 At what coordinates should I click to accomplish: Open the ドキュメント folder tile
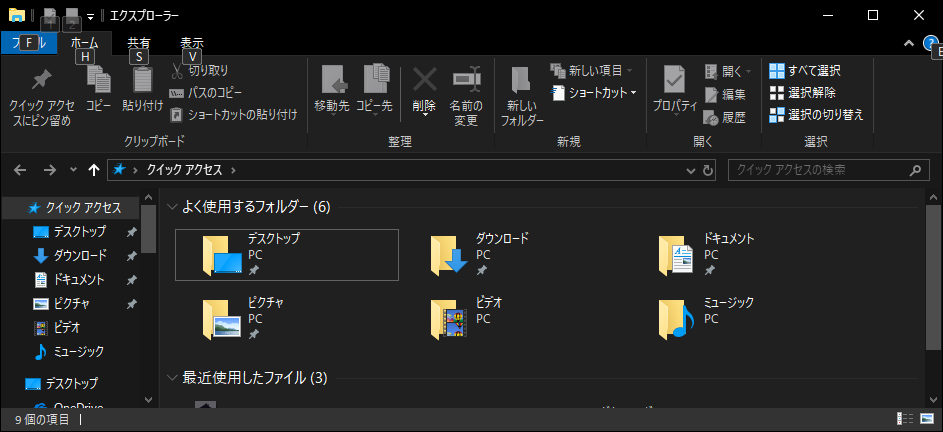click(743, 255)
